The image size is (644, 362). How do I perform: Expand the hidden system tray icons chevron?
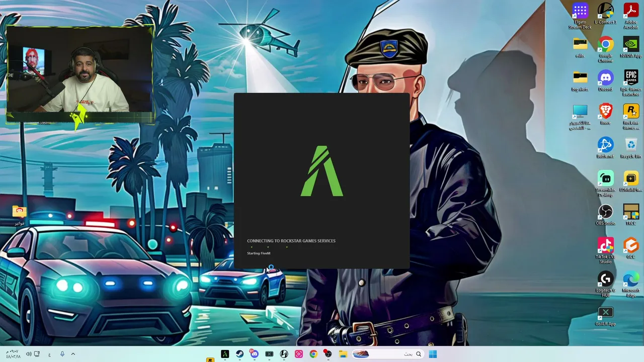click(x=73, y=354)
